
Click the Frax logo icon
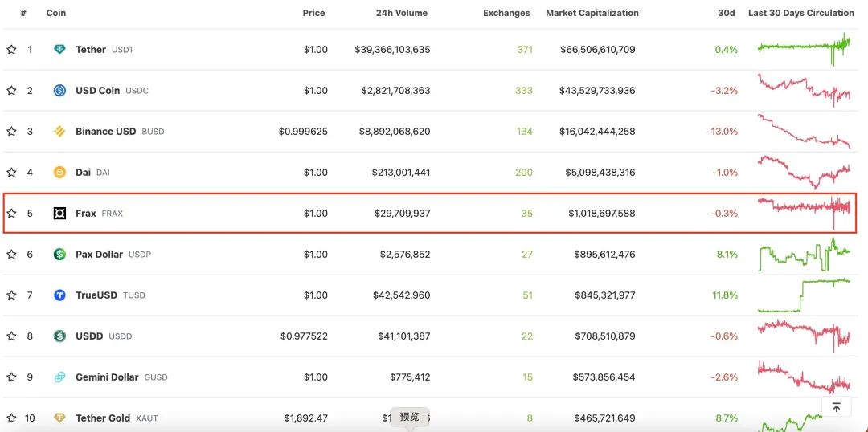(x=59, y=214)
